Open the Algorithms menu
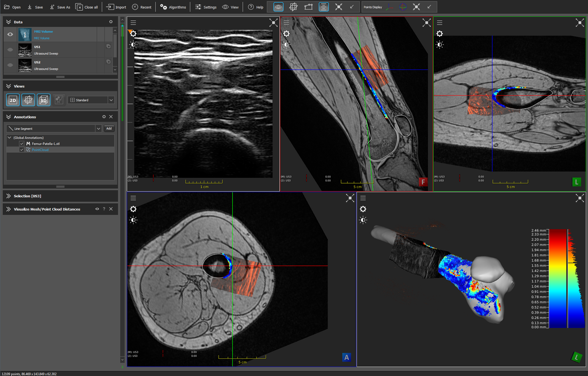588x376 pixels. click(173, 7)
